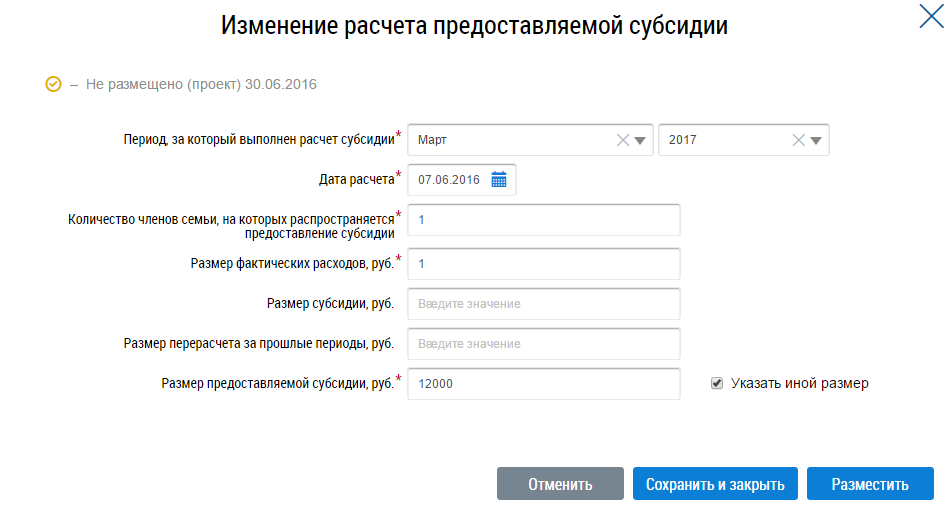Image resolution: width=950 pixels, height=514 pixels.
Task: Close the subsidy calculation dialog
Action: click(931, 15)
